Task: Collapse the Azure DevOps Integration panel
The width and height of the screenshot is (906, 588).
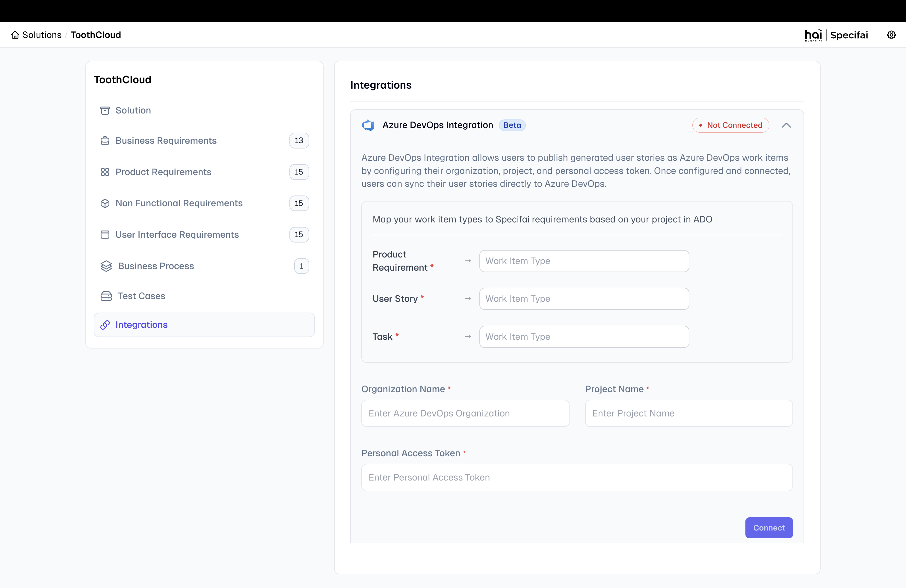Action: point(786,125)
